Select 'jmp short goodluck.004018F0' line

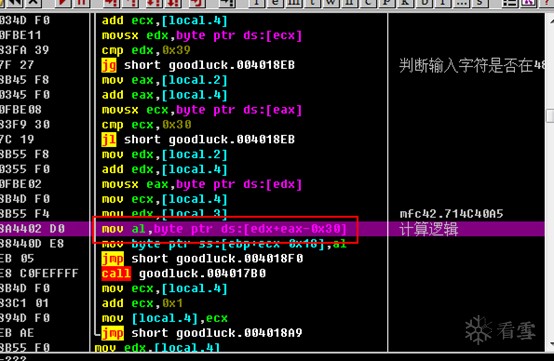pyautogui.click(x=202, y=259)
